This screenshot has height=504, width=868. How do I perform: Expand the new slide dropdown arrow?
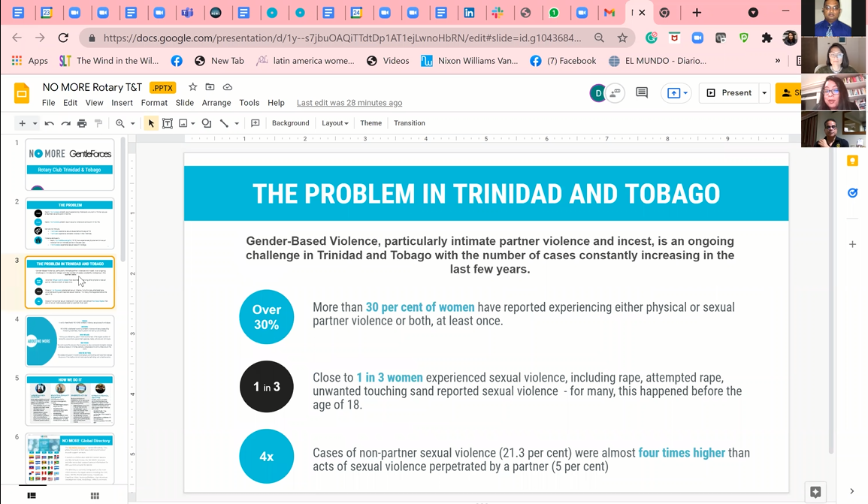pyautogui.click(x=35, y=123)
